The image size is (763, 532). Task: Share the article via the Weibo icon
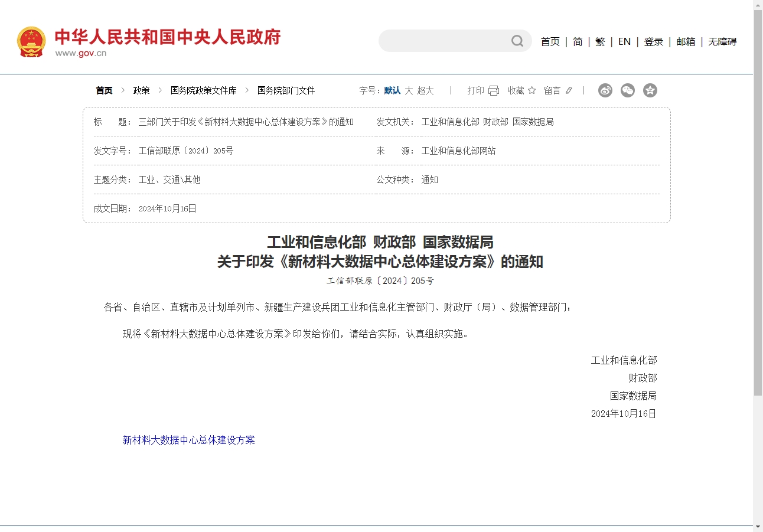605,90
